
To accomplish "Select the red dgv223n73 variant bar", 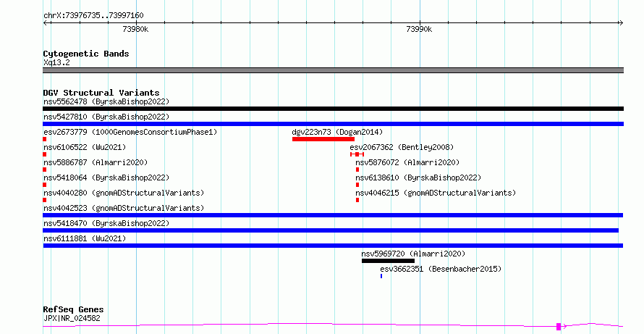I will click(x=323, y=139).
